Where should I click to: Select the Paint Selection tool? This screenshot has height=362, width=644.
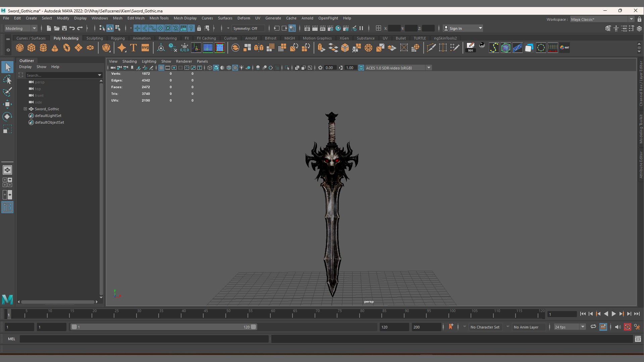[x=7, y=92]
